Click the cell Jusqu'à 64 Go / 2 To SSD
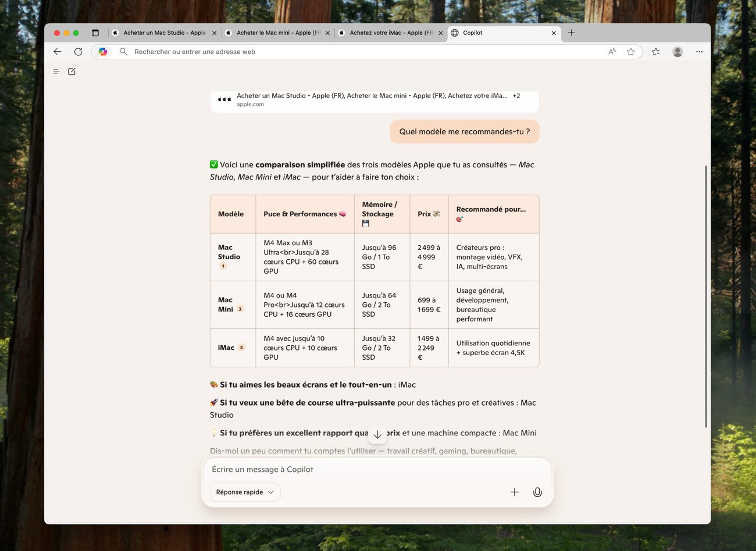 382,305
